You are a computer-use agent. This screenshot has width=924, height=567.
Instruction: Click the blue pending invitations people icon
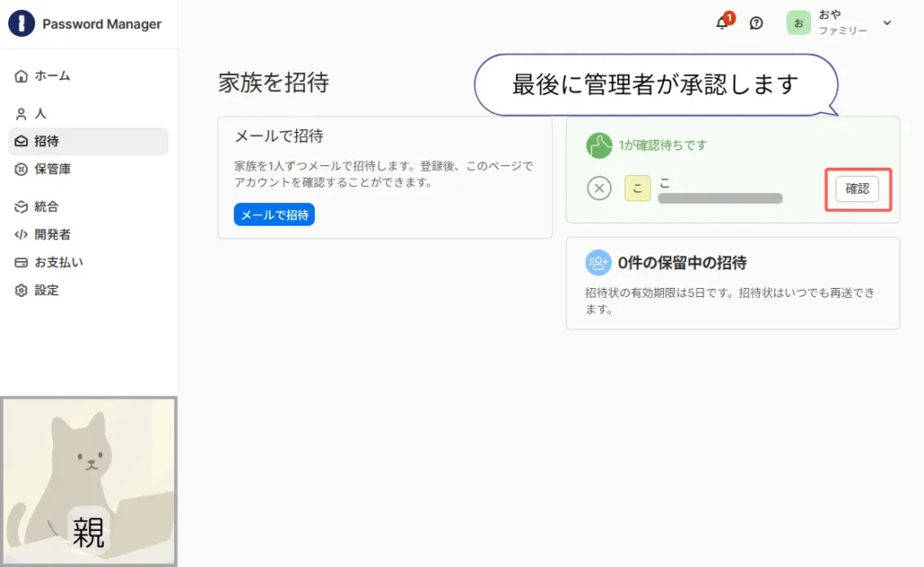pos(596,261)
